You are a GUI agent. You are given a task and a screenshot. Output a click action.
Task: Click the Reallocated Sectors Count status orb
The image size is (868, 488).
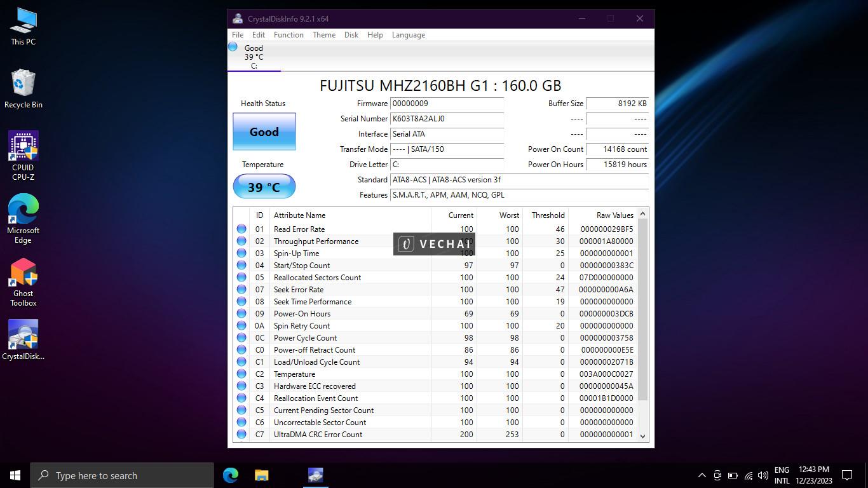(241, 278)
